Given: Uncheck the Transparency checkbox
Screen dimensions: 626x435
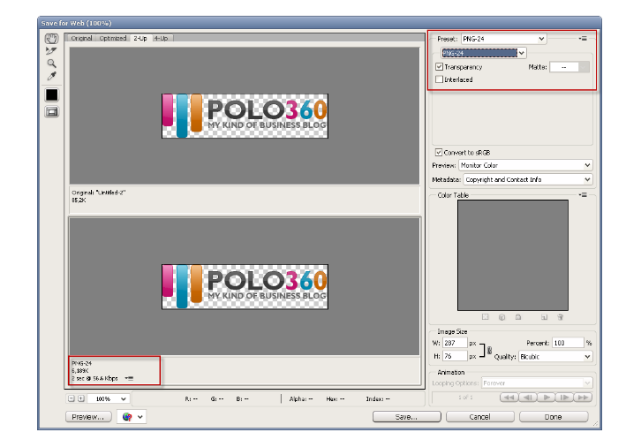Looking at the screenshot, I should click(x=439, y=67).
